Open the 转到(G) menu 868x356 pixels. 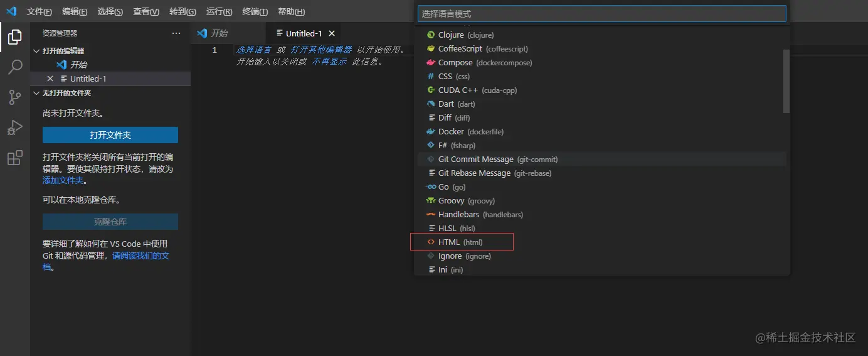183,12
